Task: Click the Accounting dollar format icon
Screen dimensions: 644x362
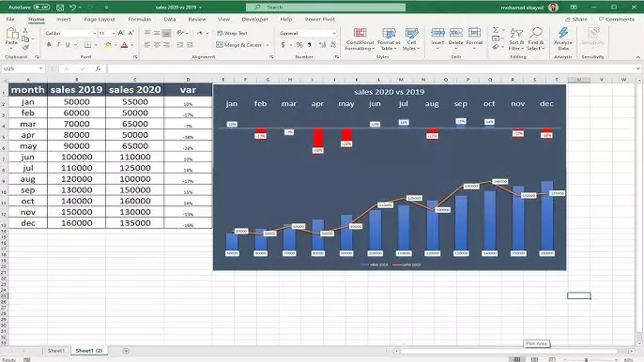Action: (283, 45)
